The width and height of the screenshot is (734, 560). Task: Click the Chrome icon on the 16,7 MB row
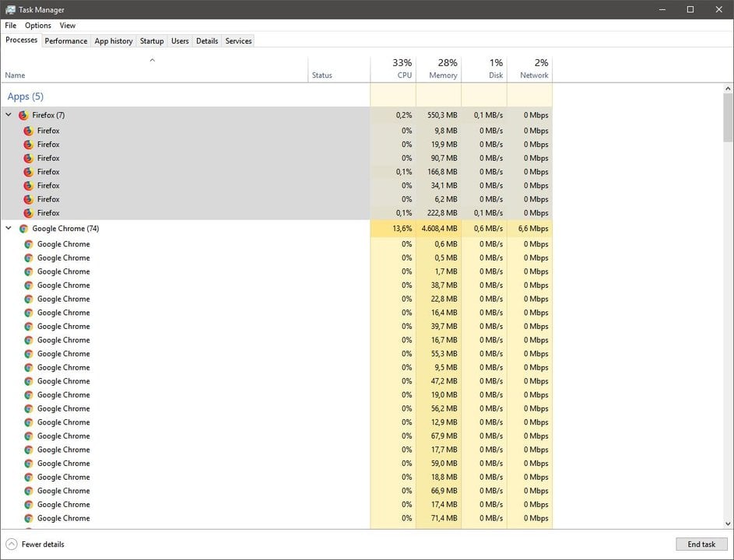29,340
